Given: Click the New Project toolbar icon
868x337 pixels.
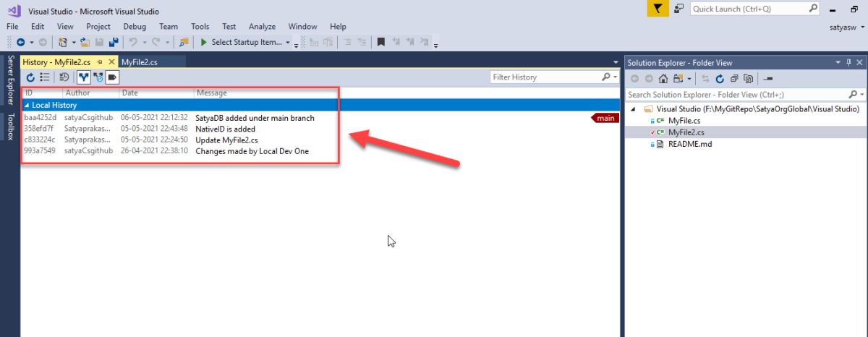Looking at the screenshot, I should 63,43.
